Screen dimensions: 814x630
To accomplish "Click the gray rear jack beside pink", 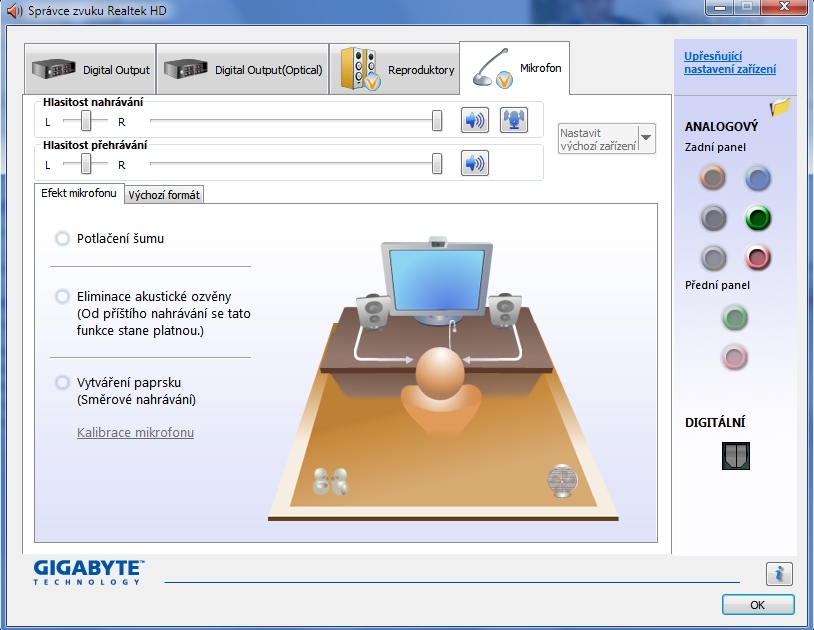I will (713, 257).
